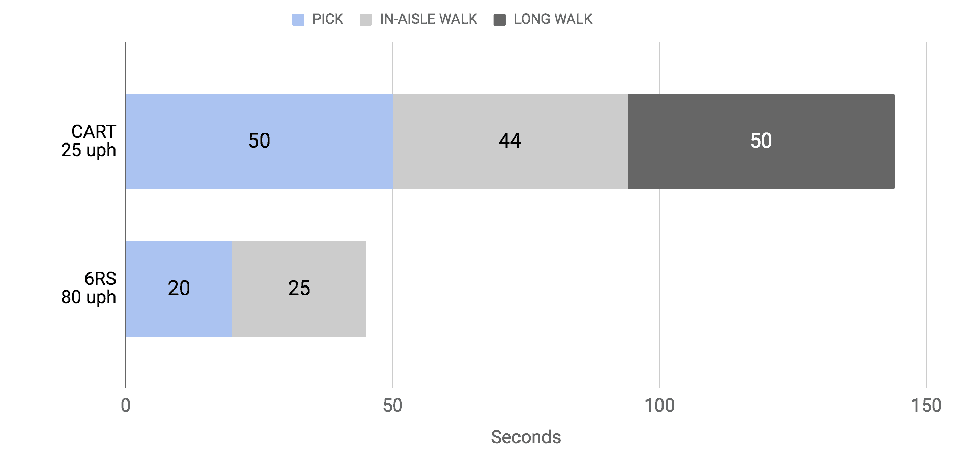This screenshot has height=458, width=980.
Task: Click the 6RS pick bar segment showing 20
Action: pyautogui.click(x=179, y=289)
